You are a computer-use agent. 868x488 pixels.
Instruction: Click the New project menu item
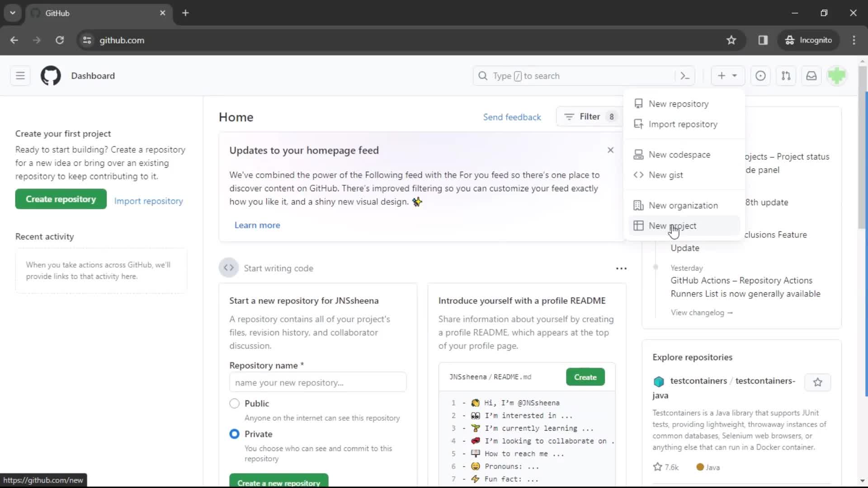pyautogui.click(x=672, y=225)
